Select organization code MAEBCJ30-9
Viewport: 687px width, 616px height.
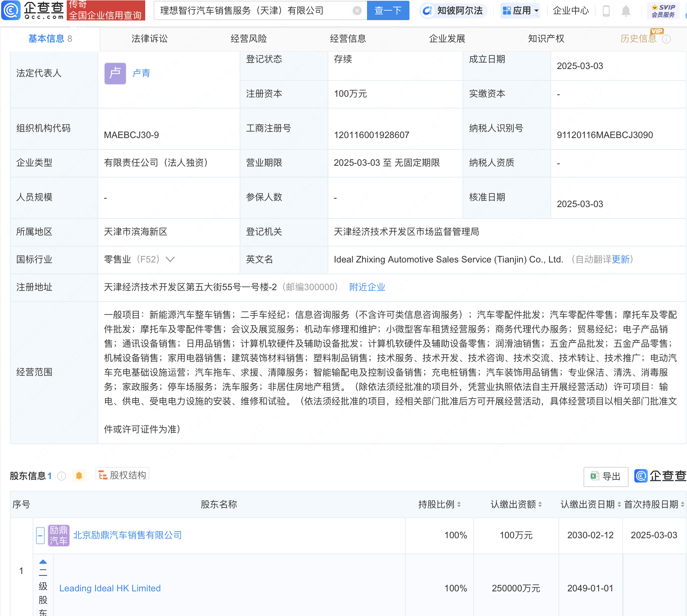point(131,135)
